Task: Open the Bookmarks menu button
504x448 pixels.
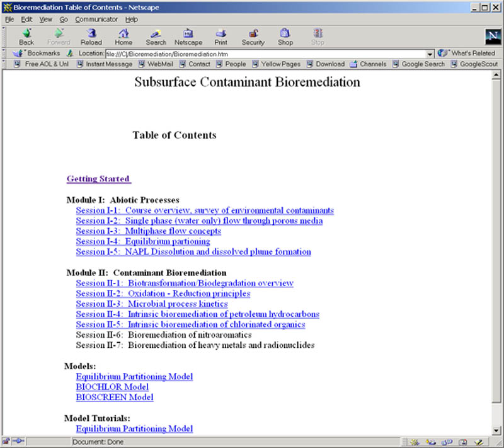Action: [x=37, y=53]
